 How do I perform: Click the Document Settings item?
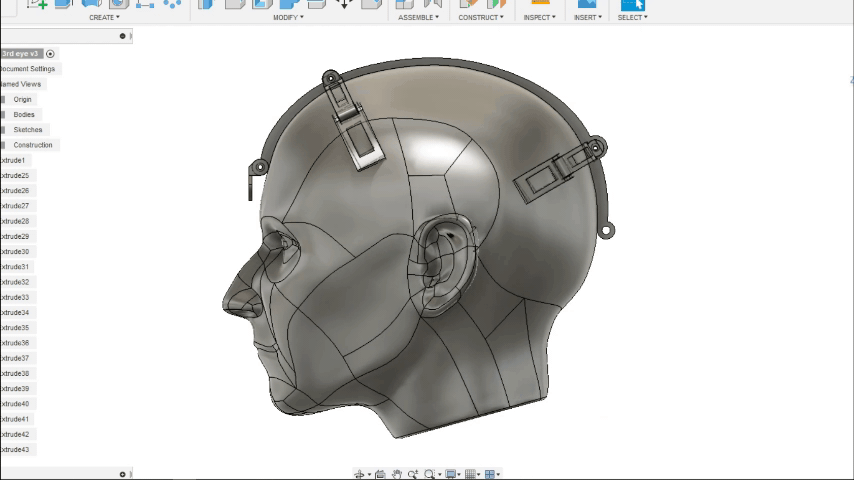28,69
